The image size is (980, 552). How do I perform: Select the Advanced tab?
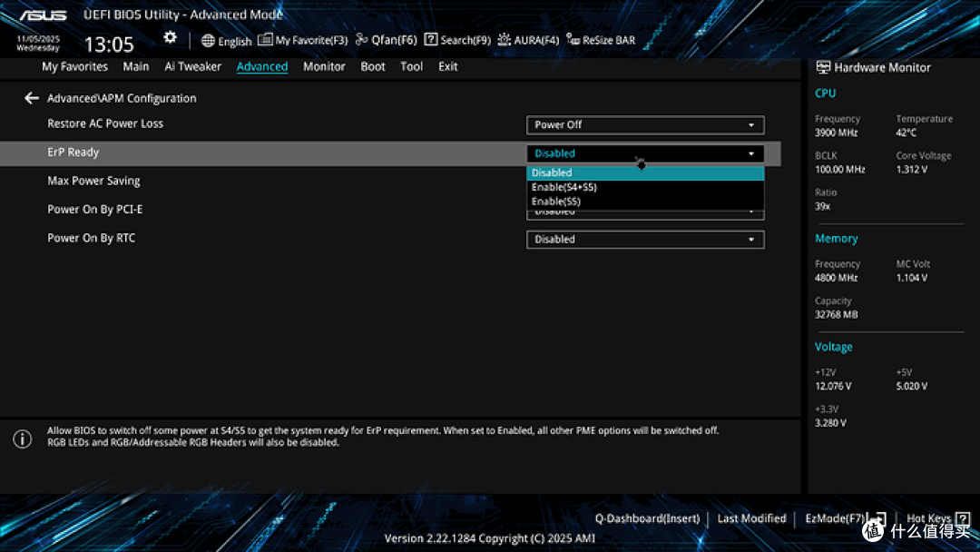(x=262, y=66)
